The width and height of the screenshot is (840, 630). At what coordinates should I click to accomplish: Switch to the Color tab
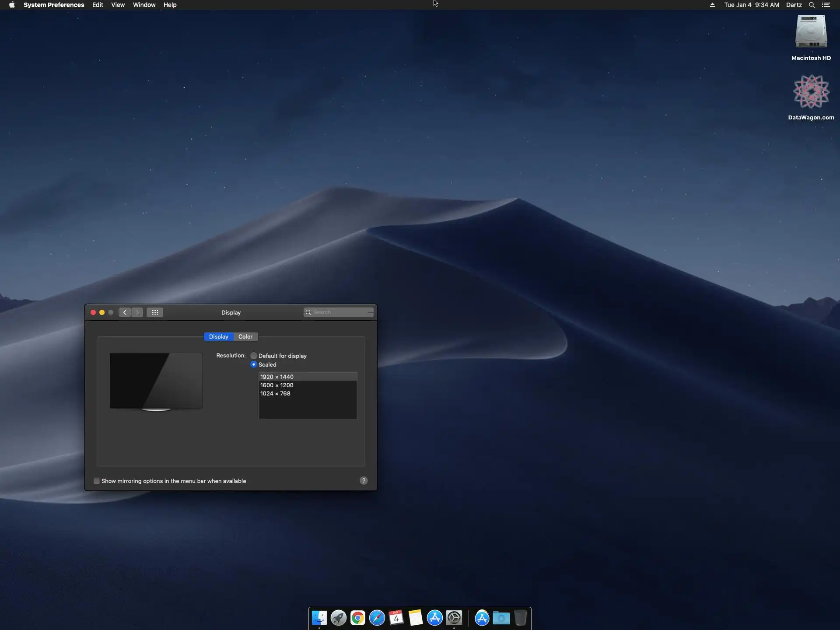245,336
